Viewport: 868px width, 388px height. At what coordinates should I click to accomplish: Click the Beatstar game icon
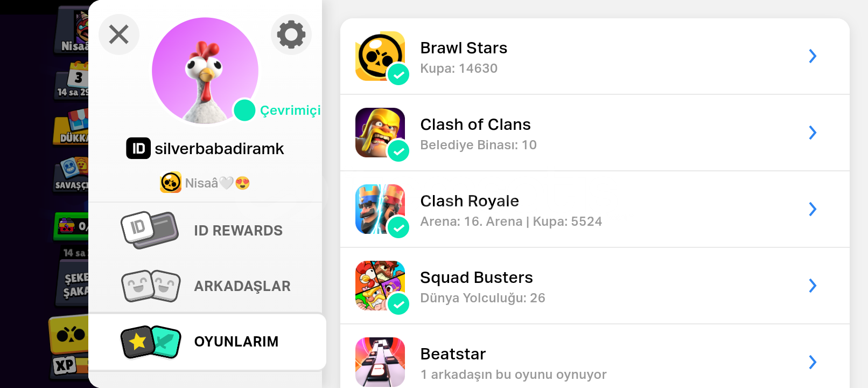pos(380,362)
